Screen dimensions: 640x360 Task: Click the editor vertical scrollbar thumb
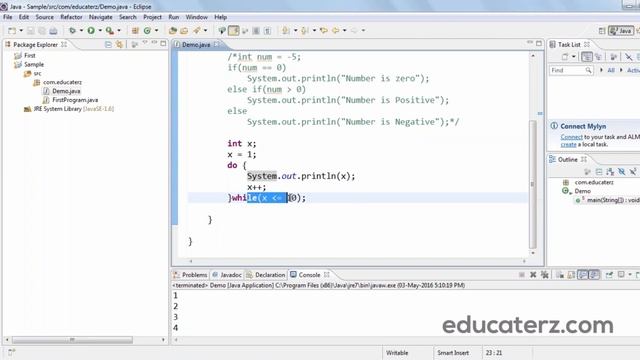(533, 184)
